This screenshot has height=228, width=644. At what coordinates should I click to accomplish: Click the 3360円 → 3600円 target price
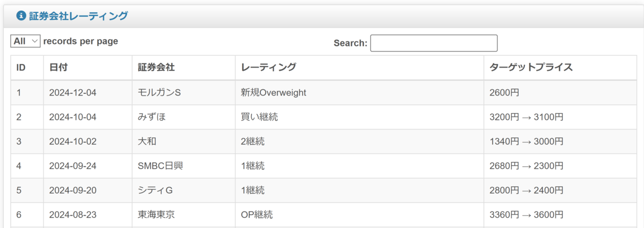(x=526, y=215)
